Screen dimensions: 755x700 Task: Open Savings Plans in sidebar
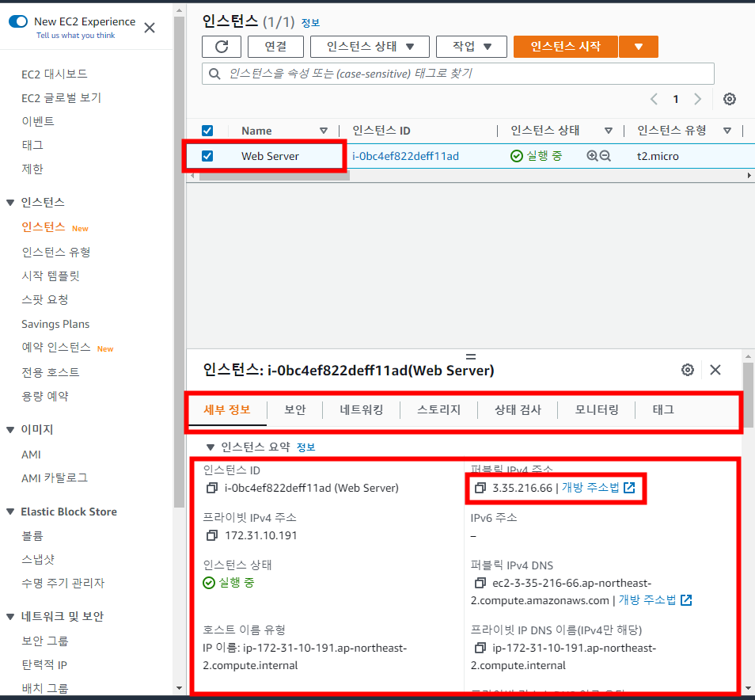pyautogui.click(x=55, y=324)
